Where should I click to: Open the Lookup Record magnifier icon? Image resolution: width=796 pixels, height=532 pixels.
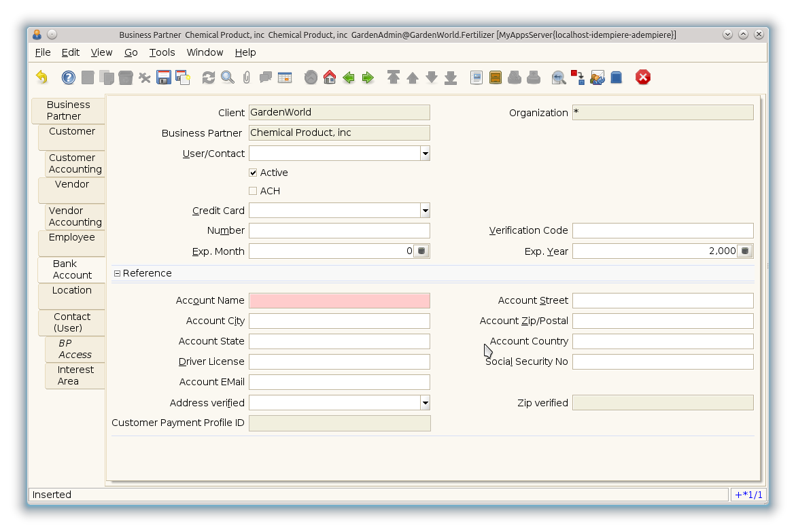[x=228, y=77]
